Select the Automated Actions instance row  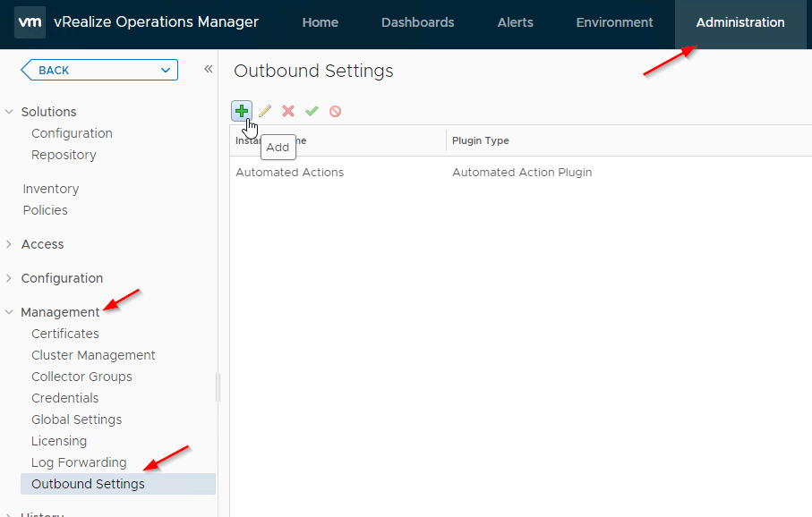pos(521,173)
